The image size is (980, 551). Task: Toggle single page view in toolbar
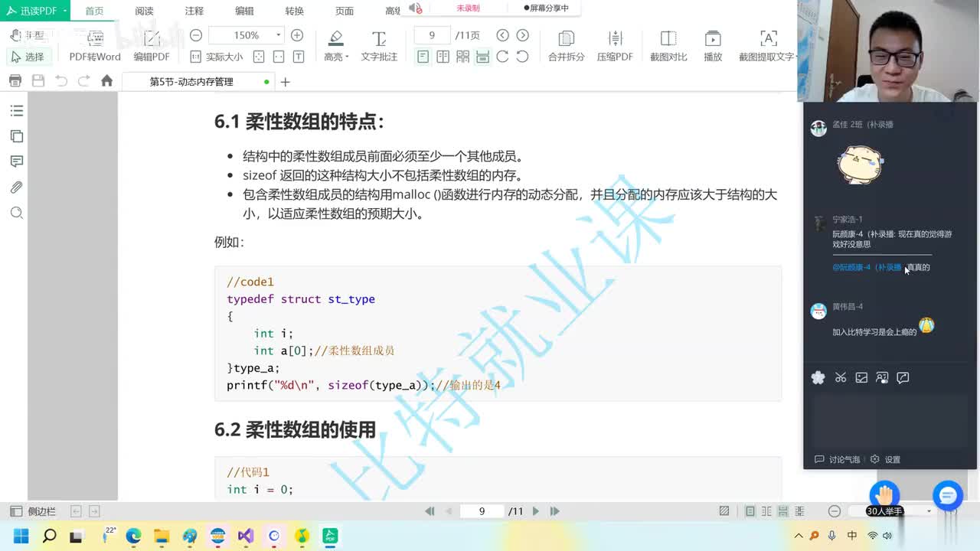[423, 57]
